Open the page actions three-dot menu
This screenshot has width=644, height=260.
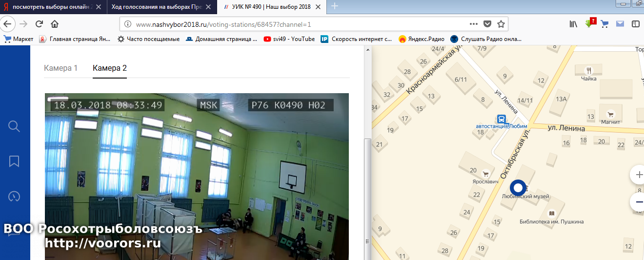click(474, 24)
